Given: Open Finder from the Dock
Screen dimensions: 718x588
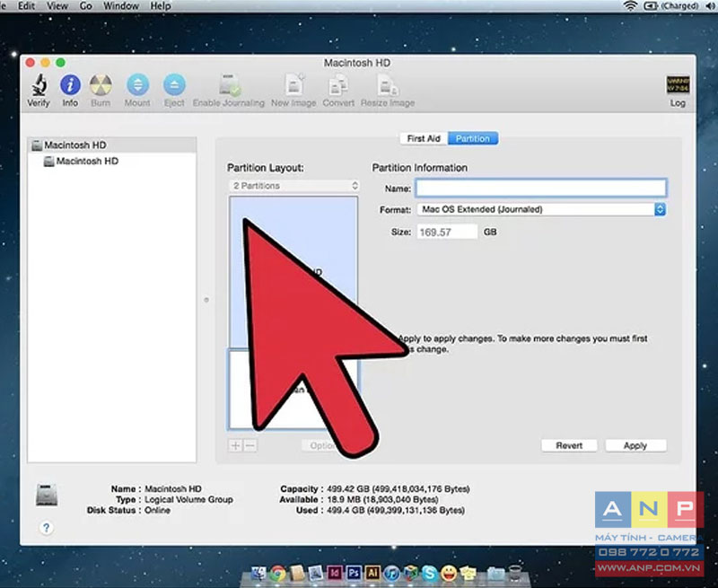Looking at the screenshot, I should (x=259, y=573).
